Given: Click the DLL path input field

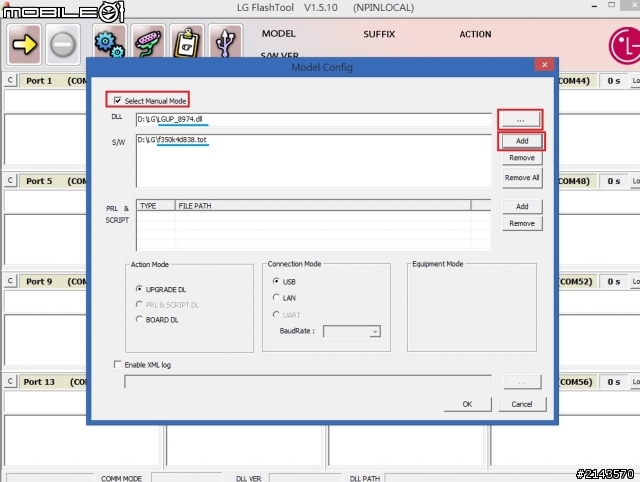Looking at the screenshot, I should 313,120.
